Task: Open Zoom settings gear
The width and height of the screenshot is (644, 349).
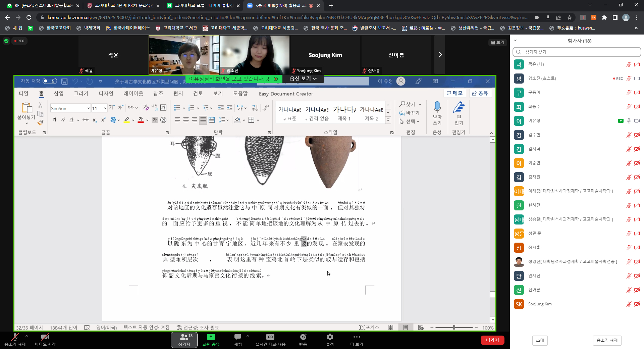Action: [x=330, y=337]
